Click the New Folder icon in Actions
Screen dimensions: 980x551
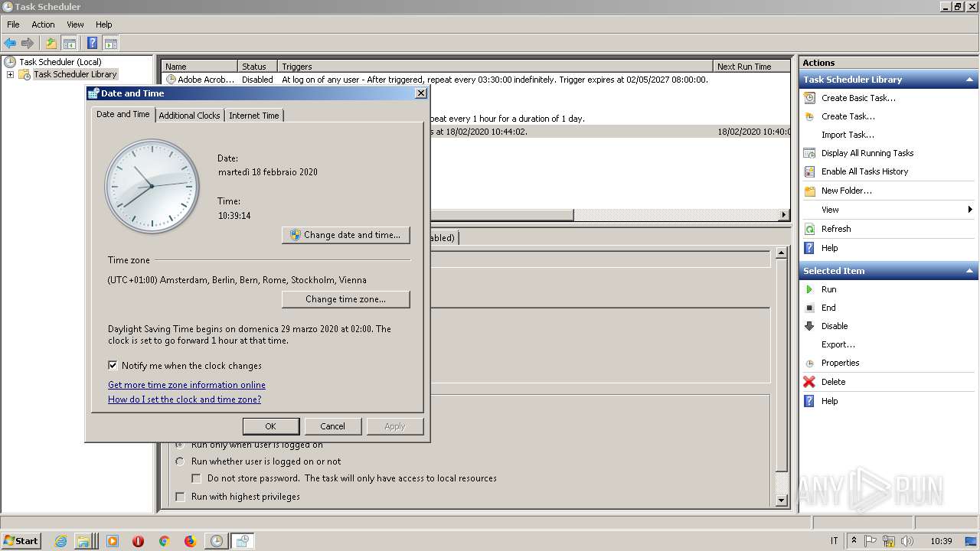click(809, 191)
